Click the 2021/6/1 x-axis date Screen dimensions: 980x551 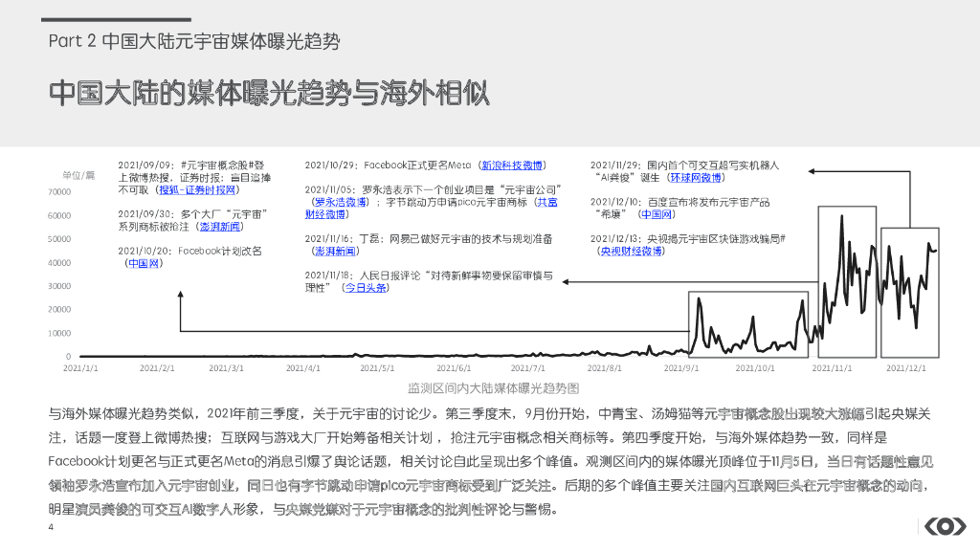pos(454,368)
